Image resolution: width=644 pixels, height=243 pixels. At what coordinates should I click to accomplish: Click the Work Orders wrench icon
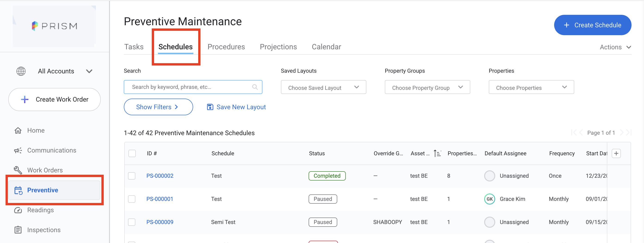(x=18, y=170)
